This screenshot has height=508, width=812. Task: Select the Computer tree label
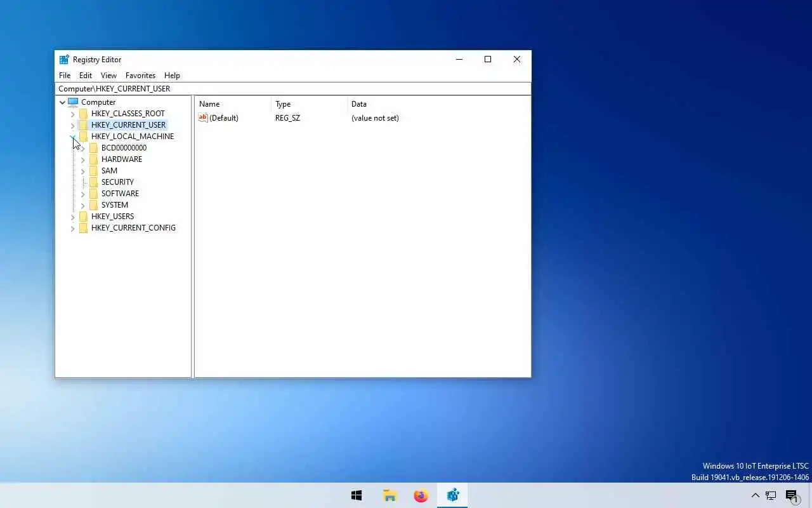98,102
